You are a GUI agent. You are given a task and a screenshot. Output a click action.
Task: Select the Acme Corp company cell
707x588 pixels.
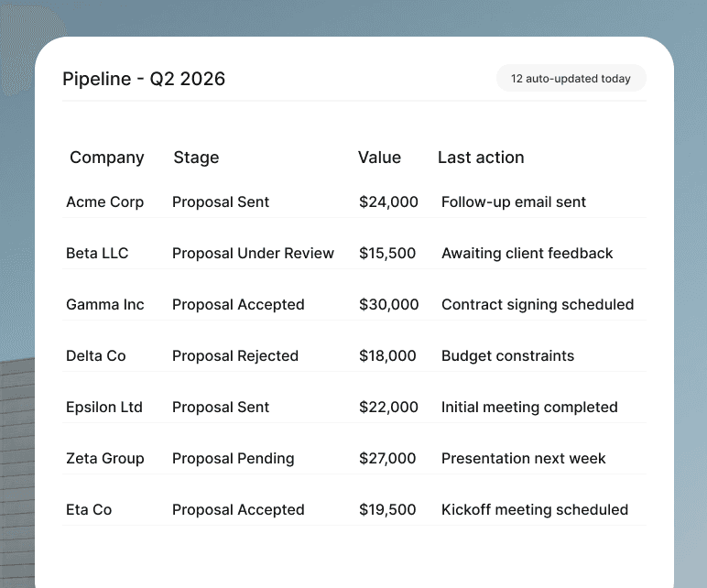click(x=105, y=202)
